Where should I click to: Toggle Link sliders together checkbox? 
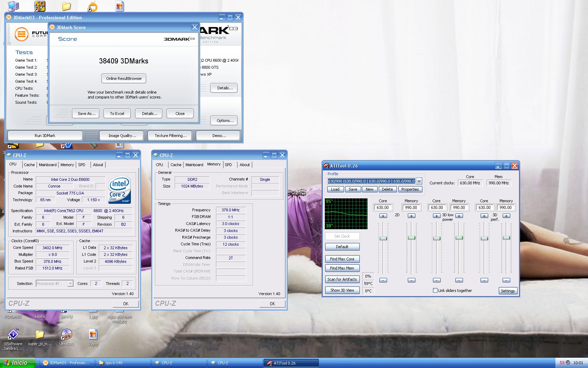435,291
